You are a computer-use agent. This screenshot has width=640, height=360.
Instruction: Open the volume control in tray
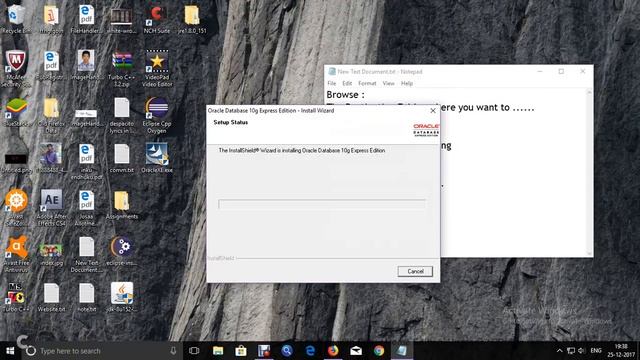[582, 351]
